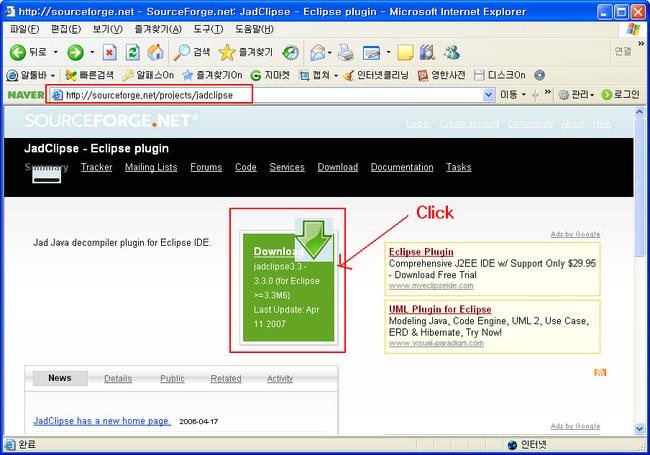Click the Forward arrow button
650x455 pixels.
point(75,52)
